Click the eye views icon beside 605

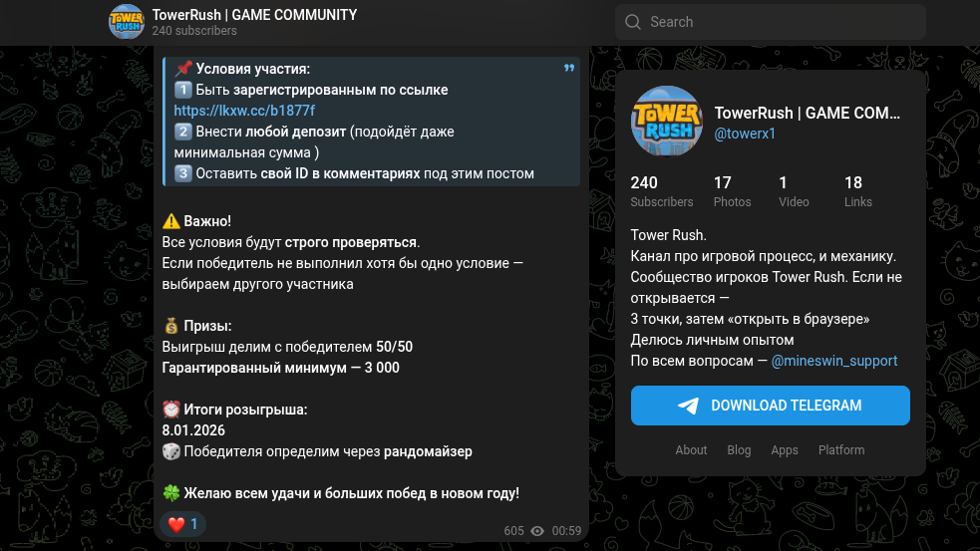coord(537,531)
